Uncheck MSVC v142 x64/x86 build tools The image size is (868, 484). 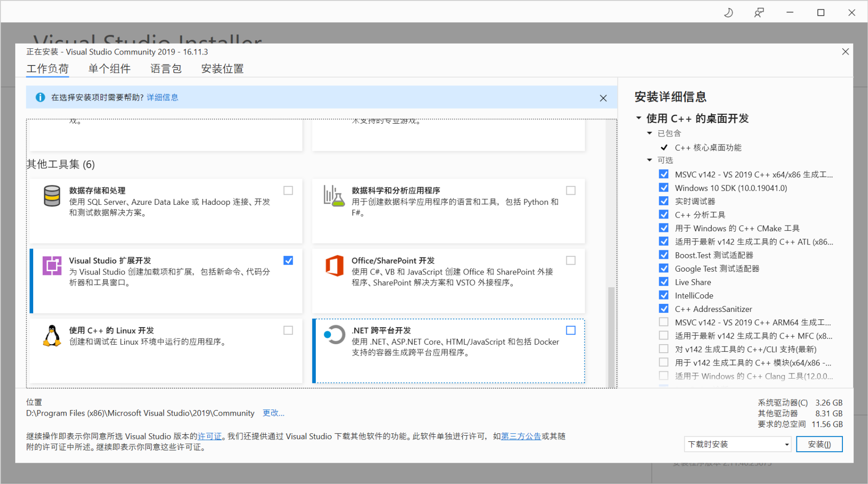click(x=664, y=174)
